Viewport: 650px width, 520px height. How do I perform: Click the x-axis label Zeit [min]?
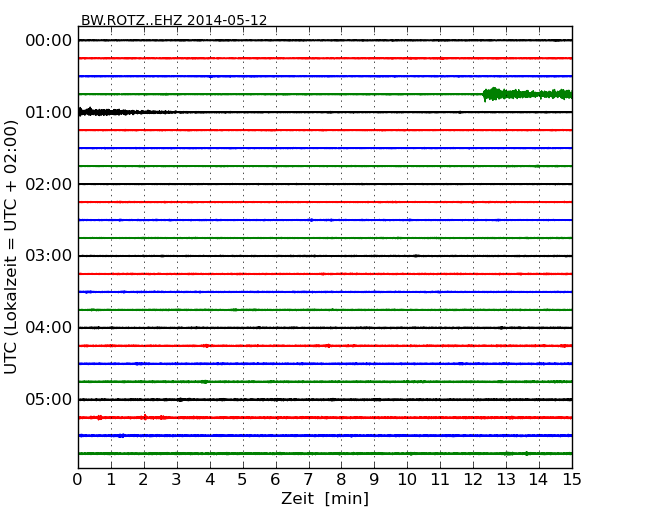coord(325,498)
